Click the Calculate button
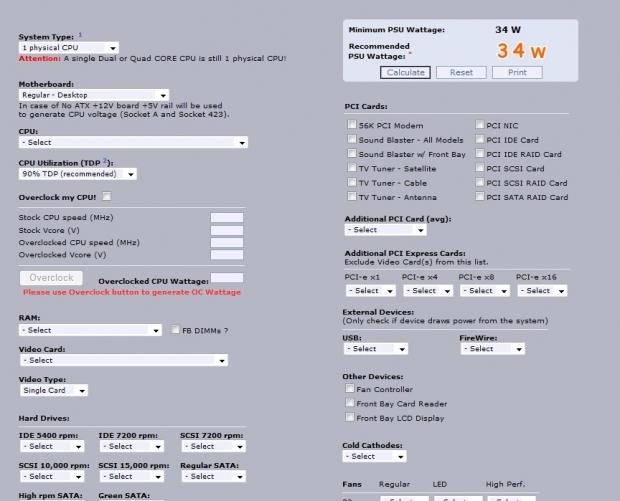 (405, 72)
